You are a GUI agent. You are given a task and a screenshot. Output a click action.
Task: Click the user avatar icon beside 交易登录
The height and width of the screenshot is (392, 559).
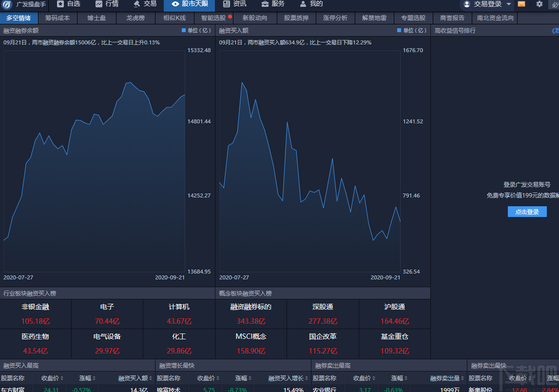(467, 4)
